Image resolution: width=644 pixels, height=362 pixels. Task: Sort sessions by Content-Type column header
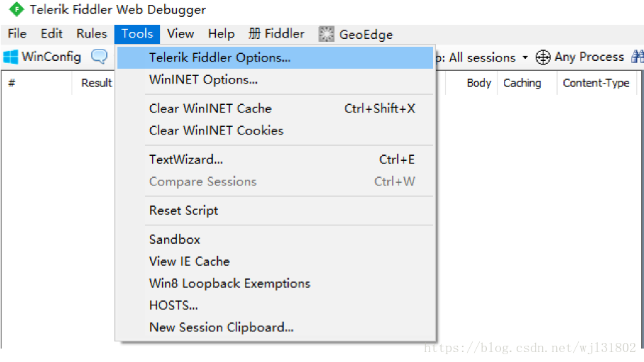(596, 83)
